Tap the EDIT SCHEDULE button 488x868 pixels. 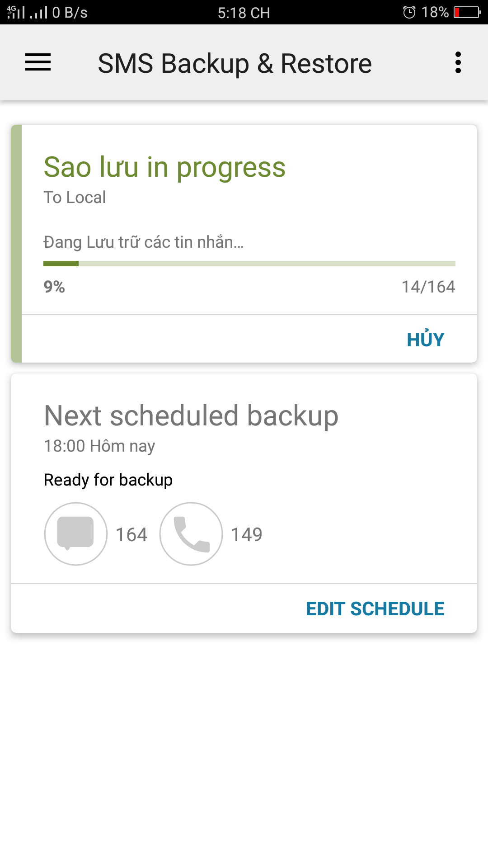click(x=375, y=609)
